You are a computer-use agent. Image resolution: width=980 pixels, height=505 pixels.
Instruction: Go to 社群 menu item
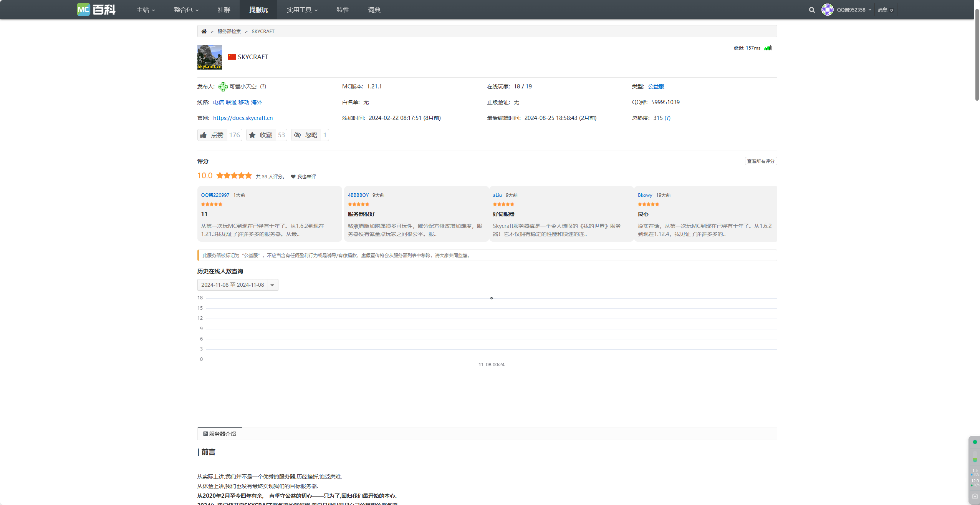[224, 10]
